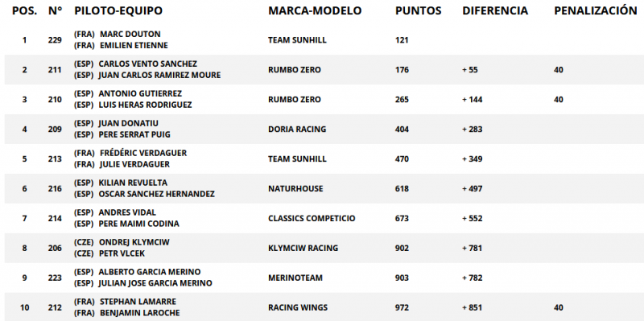Click the PILOTO-EQUIPO column header

coord(118,11)
